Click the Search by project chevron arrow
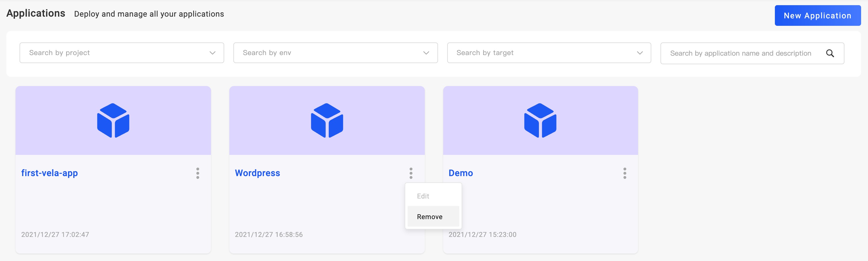The height and width of the screenshot is (261, 868). 212,53
